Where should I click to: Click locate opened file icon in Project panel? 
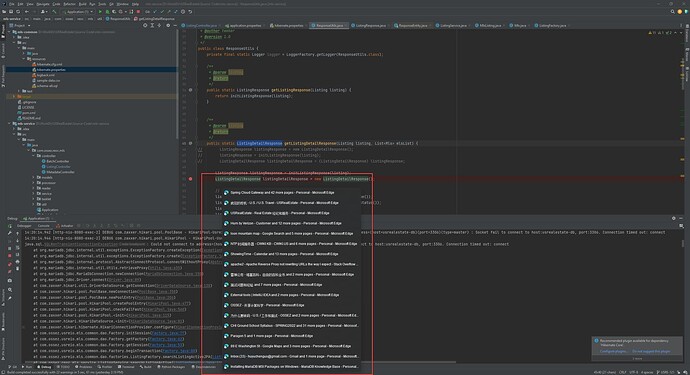click(x=145, y=26)
